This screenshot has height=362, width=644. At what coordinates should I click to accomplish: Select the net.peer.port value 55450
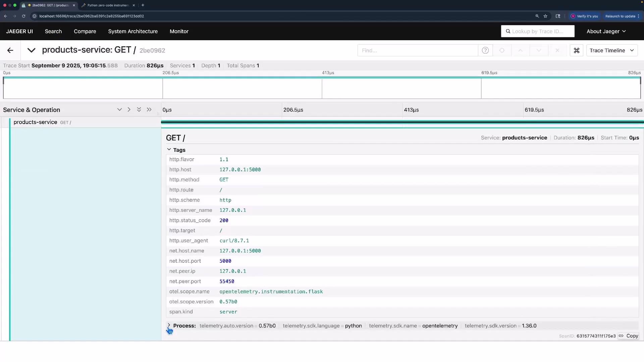(x=227, y=281)
